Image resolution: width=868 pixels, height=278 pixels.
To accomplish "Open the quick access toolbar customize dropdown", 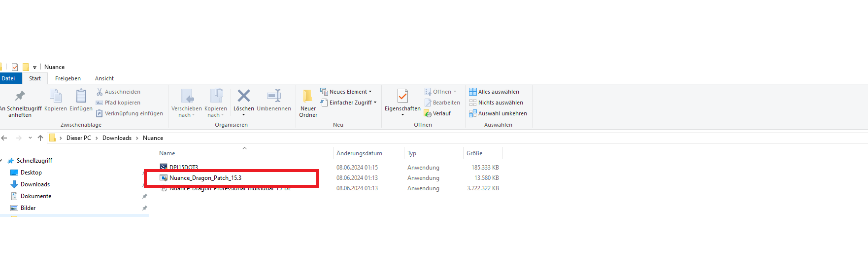I will [34, 67].
